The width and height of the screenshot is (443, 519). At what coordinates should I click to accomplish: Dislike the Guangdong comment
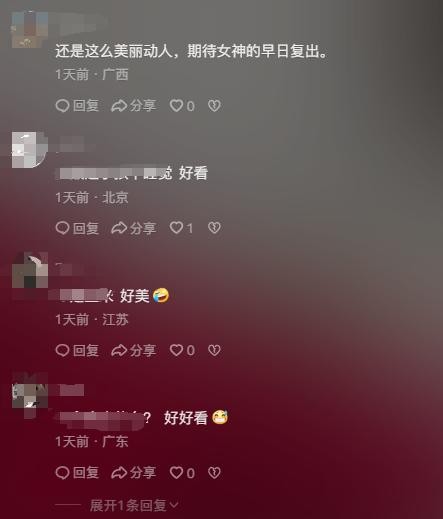[214, 473]
